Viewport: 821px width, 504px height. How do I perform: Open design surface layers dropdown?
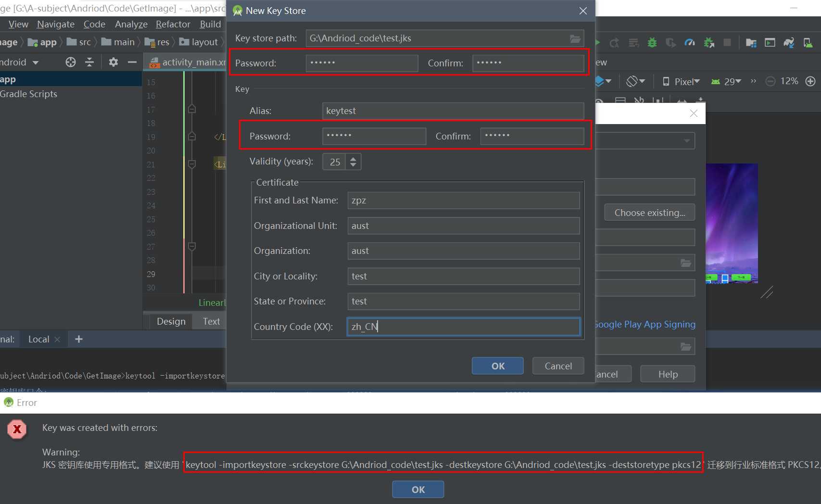603,81
